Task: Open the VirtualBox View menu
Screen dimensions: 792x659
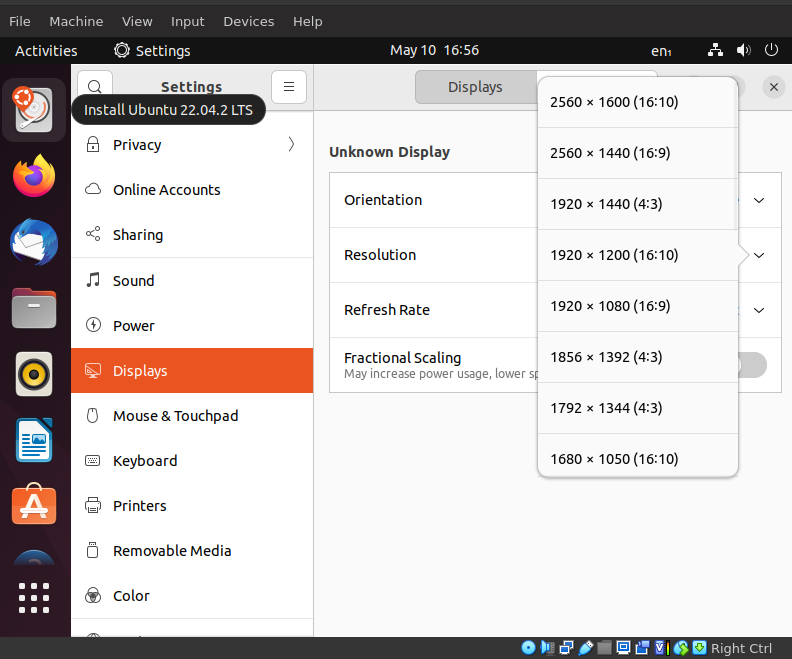Action: (x=137, y=21)
